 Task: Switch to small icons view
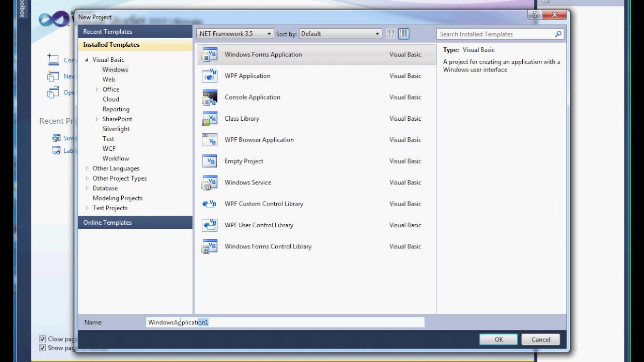pos(391,34)
